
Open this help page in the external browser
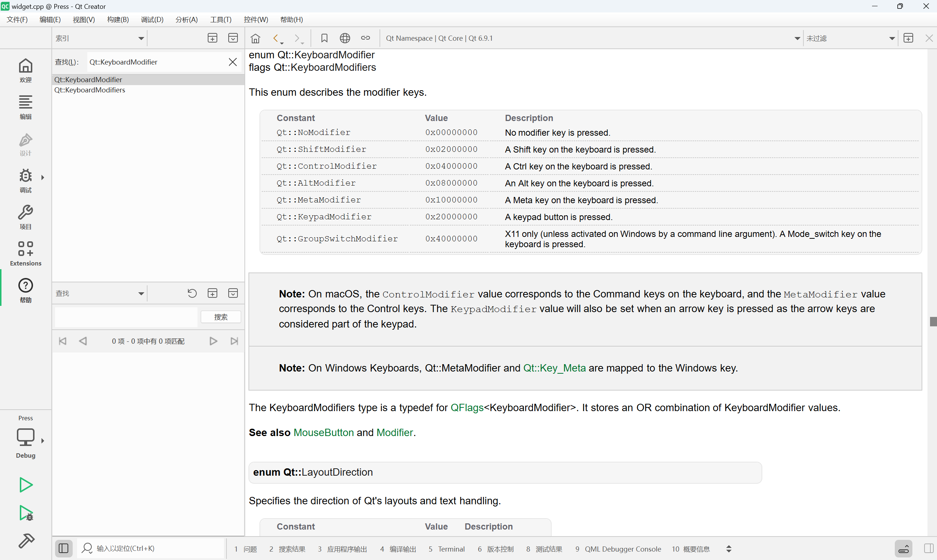tap(345, 38)
